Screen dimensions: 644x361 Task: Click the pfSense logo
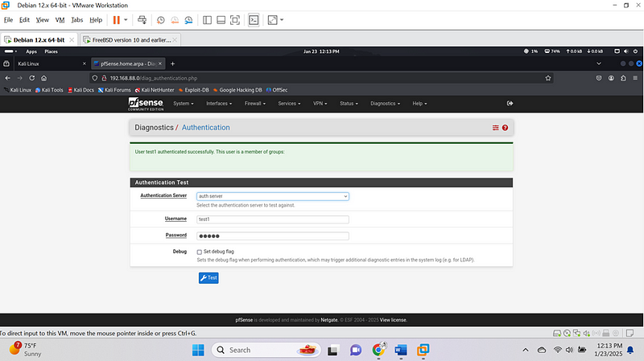tap(146, 104)
